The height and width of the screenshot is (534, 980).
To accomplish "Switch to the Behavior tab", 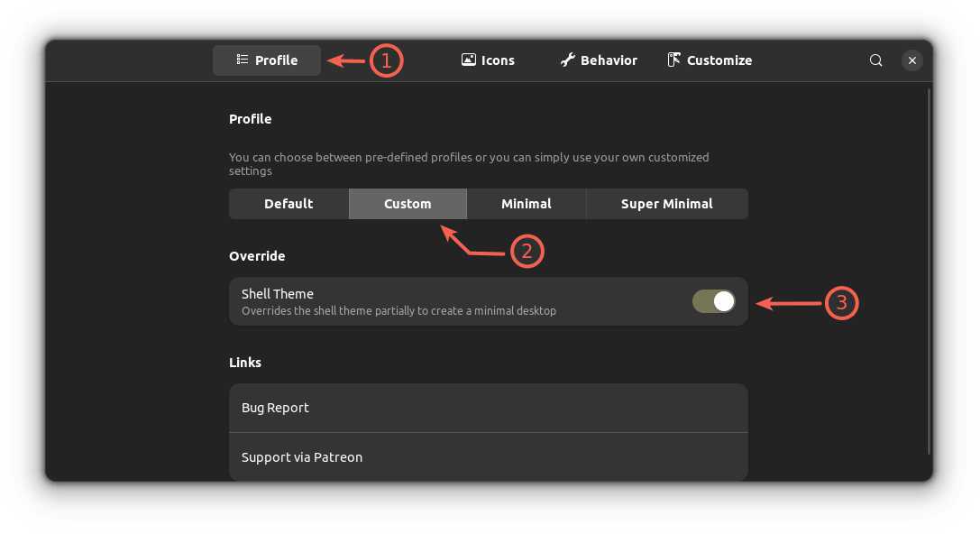I will point(599,60).
